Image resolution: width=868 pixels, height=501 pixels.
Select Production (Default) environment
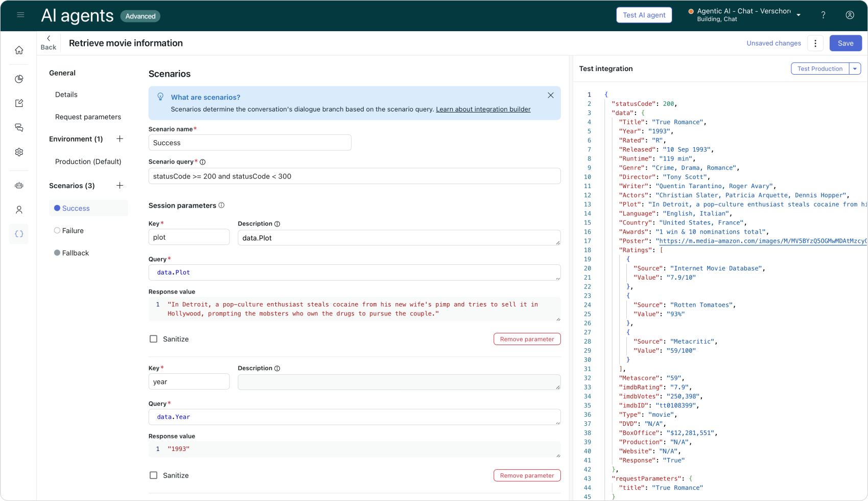point(88,162)
